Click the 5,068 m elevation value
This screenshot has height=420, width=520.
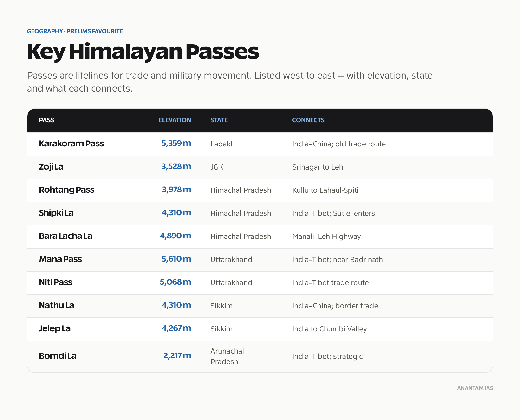tap(175, 282)
